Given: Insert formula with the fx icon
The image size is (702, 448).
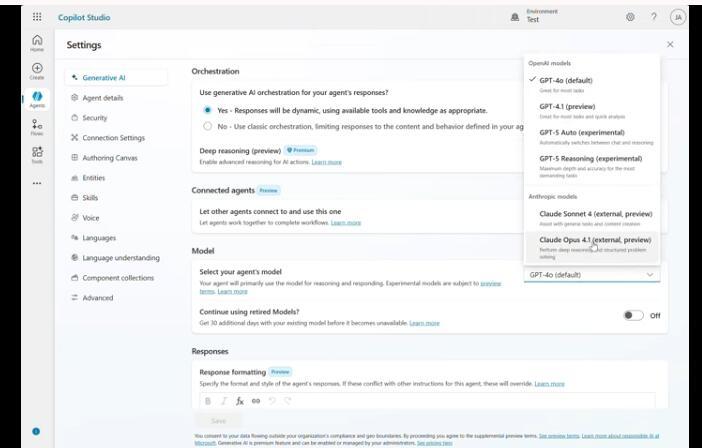Looking at the screenshot, I should click(240, 401).
